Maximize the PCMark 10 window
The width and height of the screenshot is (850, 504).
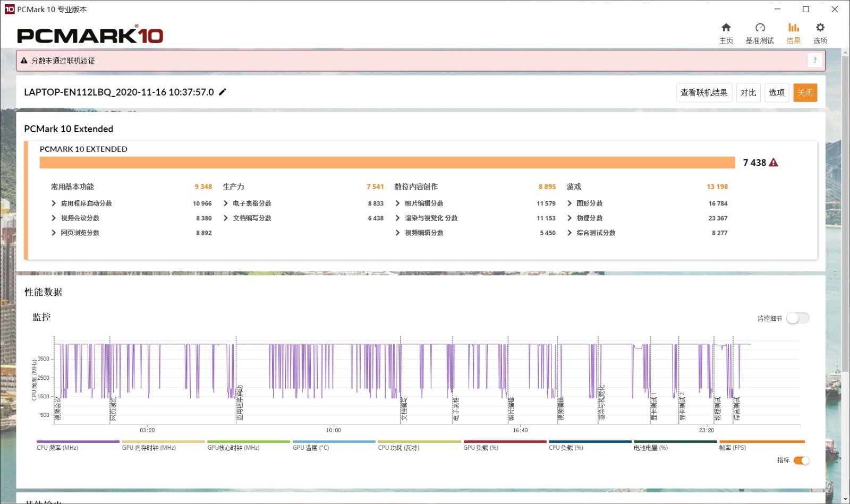click(x=806, y=9)
